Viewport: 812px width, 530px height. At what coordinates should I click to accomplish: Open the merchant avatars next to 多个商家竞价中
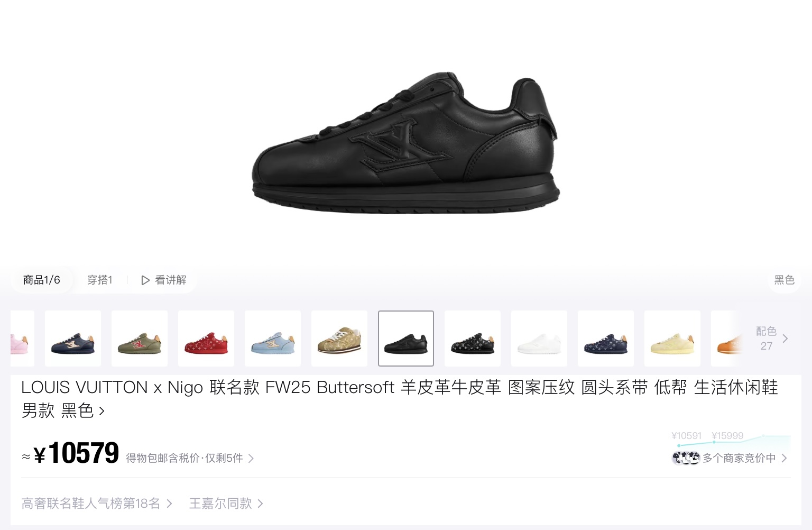tap(686, 458)
